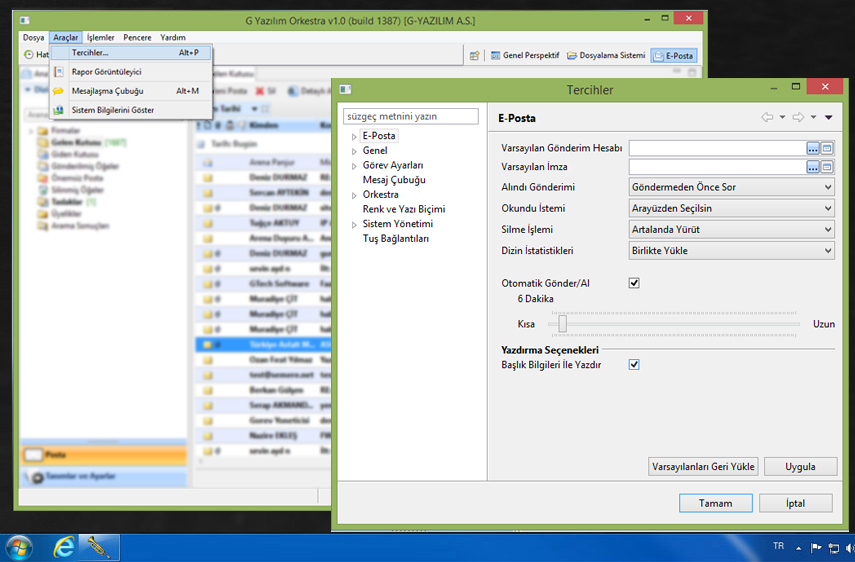The width and height of the screenshot is (855, 562).
Task: Expand Sistem Yönetimi tree node arrow
Action: tap(354, 225)
